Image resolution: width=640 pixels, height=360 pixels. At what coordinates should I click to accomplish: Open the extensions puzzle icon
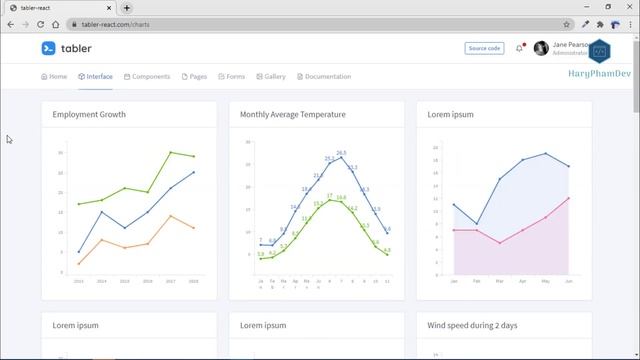[600, 24]
